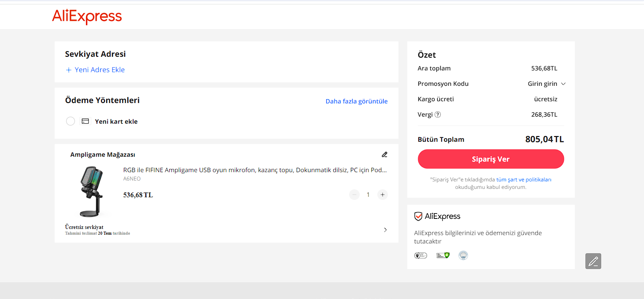Click the Tahmini teslimat 20 Tem text
This screenshot has height=299, width=644.
pyautogui.click(x=97, y=233)
